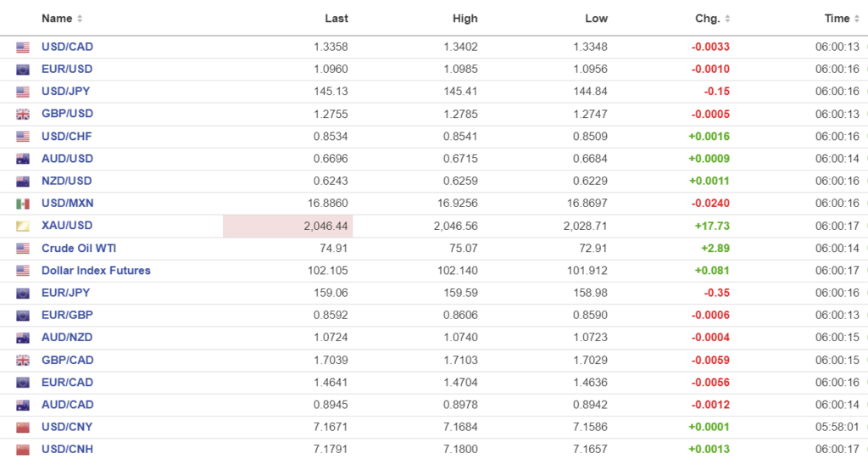
Task: Open the USD/CHF pair link
Action: tap(67, 136)
